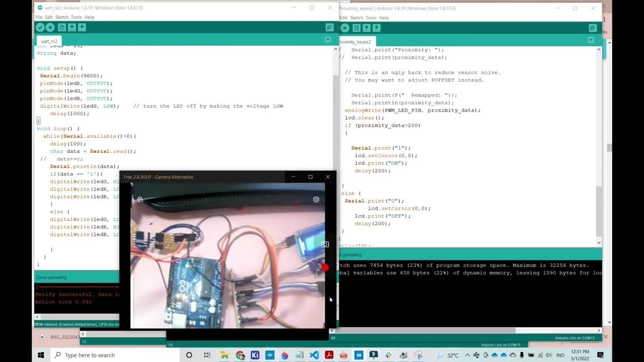Click IMG_2022043 file item near bottom left

[60, 337]
